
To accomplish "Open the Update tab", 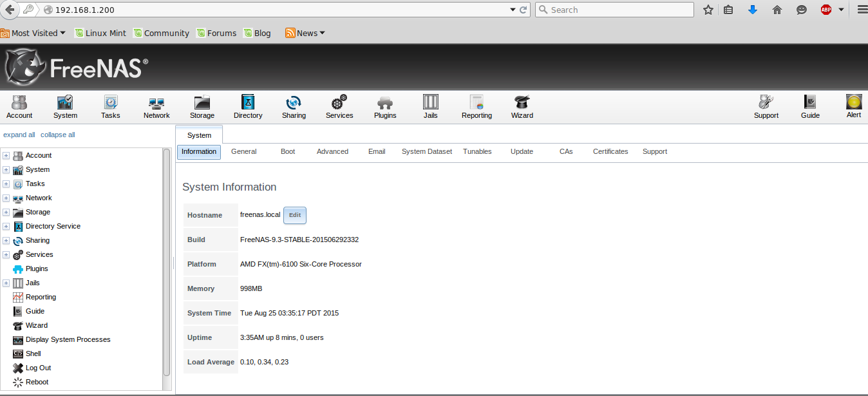I will [522, 151].
